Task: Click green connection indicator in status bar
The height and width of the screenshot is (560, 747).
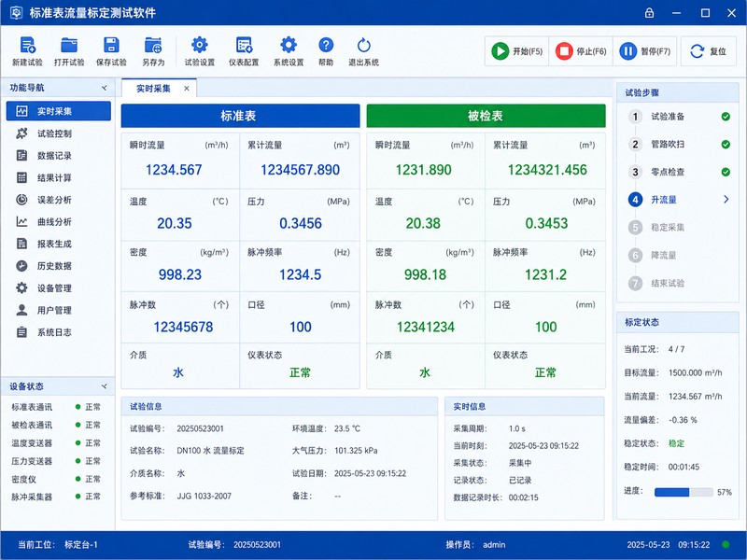Action: pos(726,544)
